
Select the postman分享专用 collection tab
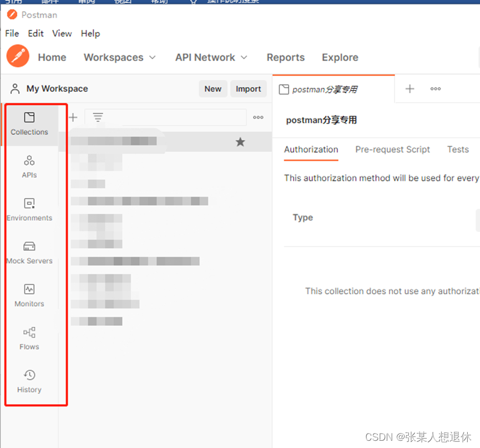[x=334, y=89]
